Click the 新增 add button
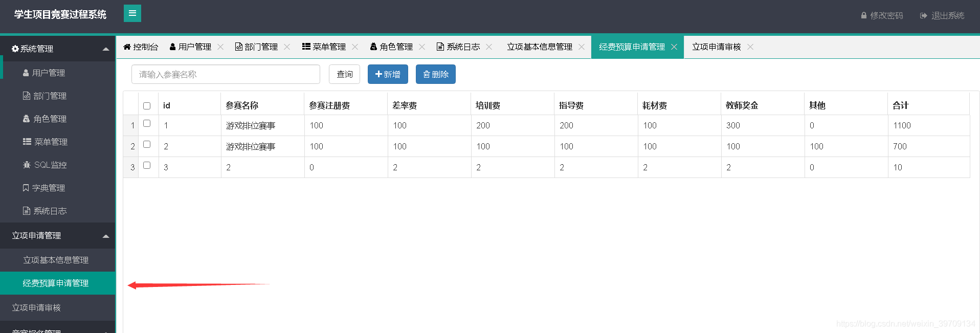The image size is (980, 333). tap(388, 74)
